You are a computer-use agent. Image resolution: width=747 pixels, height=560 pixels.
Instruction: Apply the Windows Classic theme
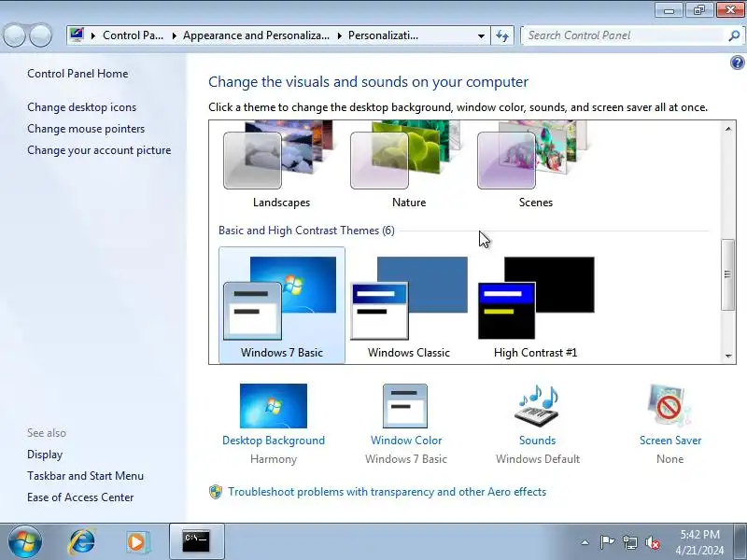[x=409, y=305]
